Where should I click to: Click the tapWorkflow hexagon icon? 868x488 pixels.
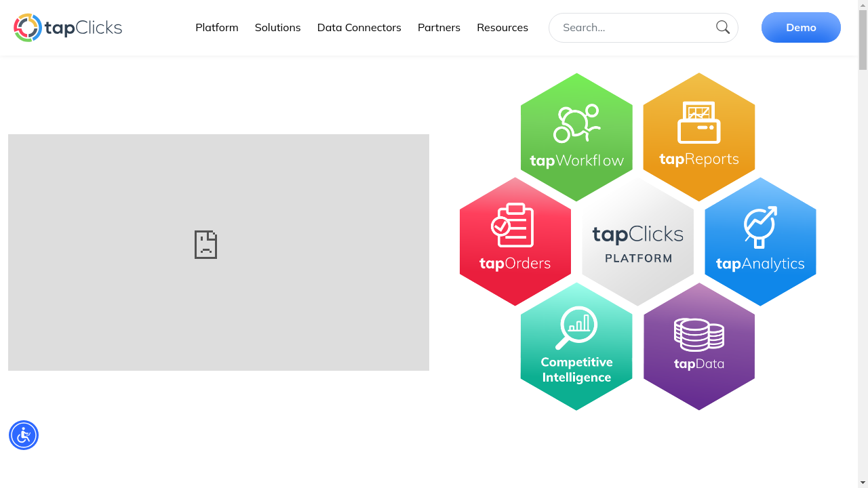point(576,125)
